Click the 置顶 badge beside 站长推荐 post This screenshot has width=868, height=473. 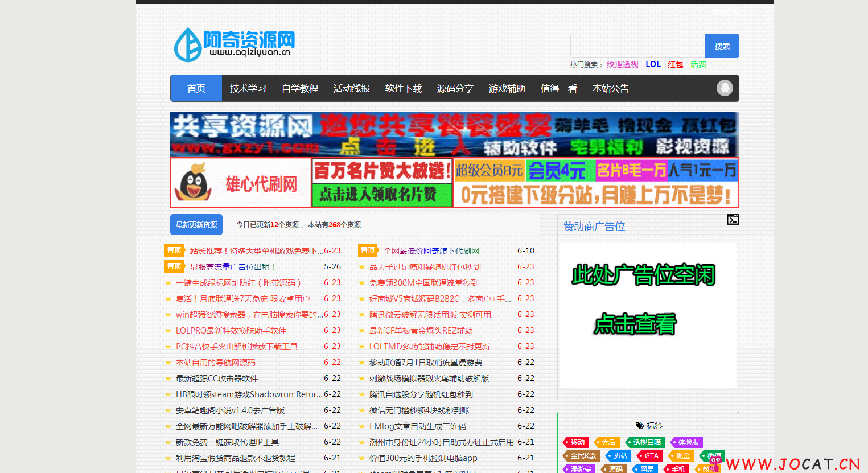175,250
